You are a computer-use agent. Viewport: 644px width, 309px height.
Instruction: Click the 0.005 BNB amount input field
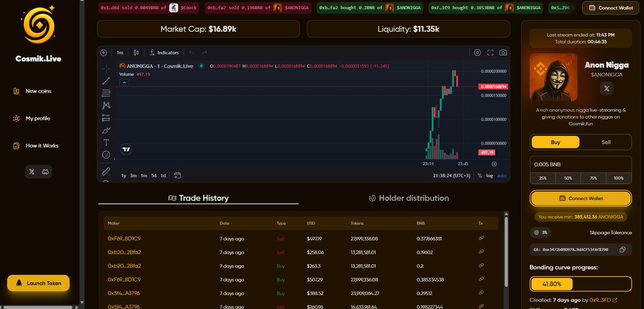(x=581, y=164)
